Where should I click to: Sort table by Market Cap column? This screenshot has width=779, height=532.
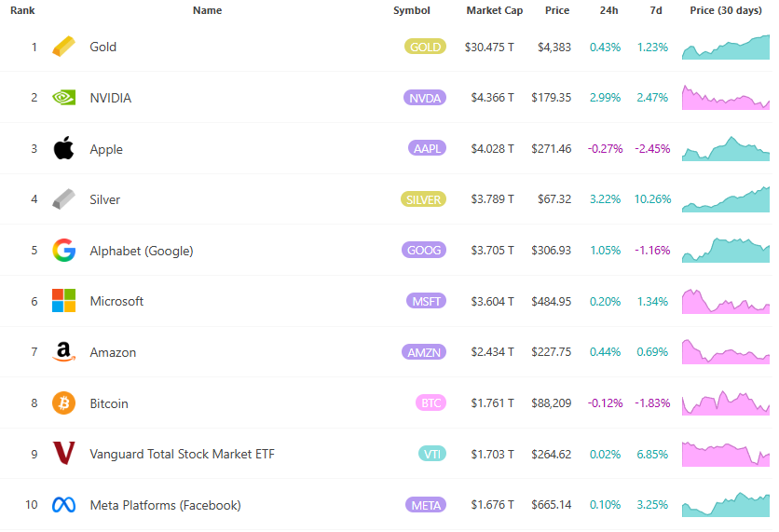coord(494,10)
